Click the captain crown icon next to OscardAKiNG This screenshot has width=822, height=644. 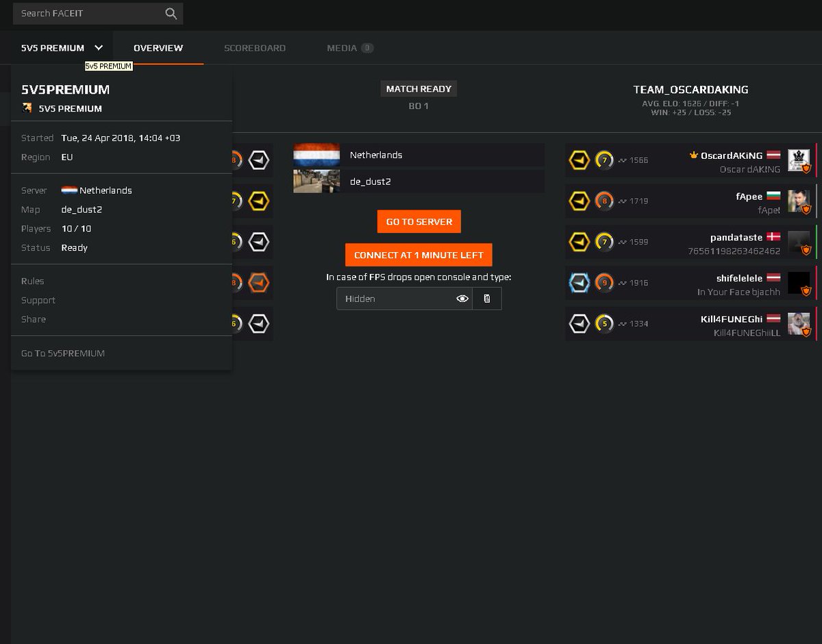pos(694,156)
